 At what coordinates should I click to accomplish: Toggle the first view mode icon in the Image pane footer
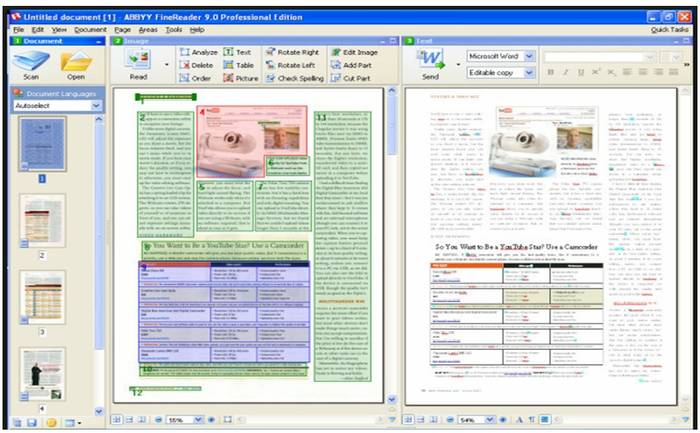click(117, 420)
